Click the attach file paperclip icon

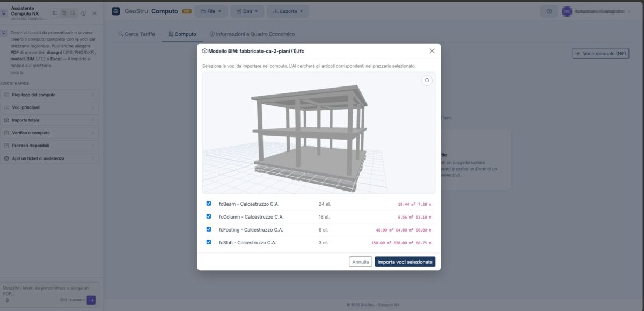point(7,300)
